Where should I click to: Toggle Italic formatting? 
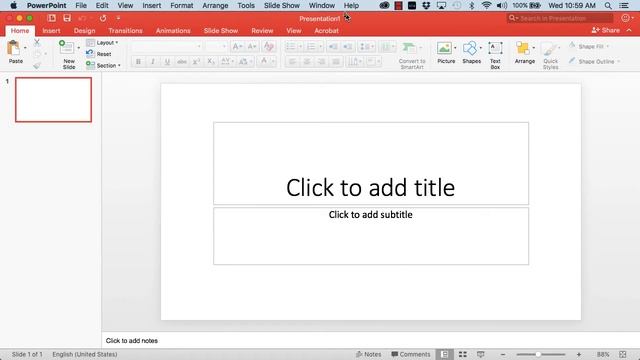pyautogui.click(x=153, y=62)
